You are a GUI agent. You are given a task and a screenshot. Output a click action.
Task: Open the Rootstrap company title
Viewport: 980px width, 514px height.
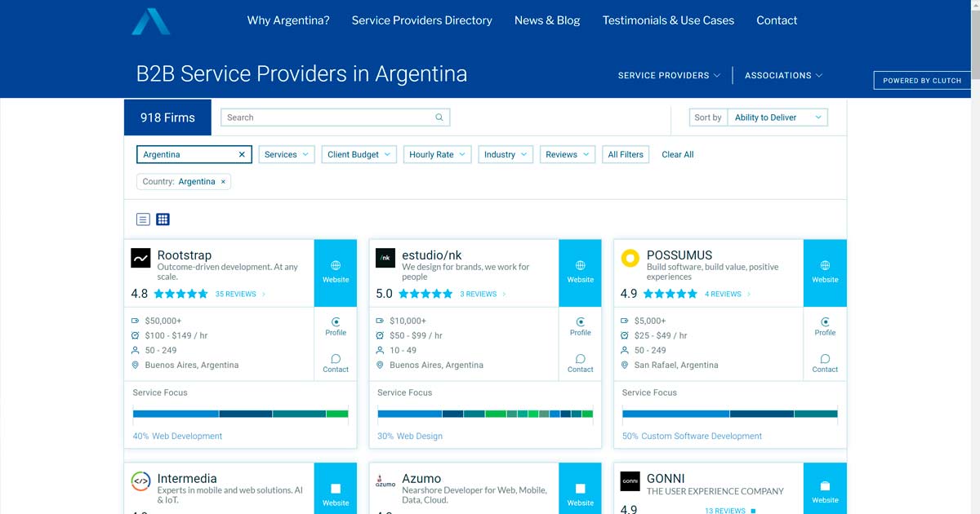pos(185,255)
